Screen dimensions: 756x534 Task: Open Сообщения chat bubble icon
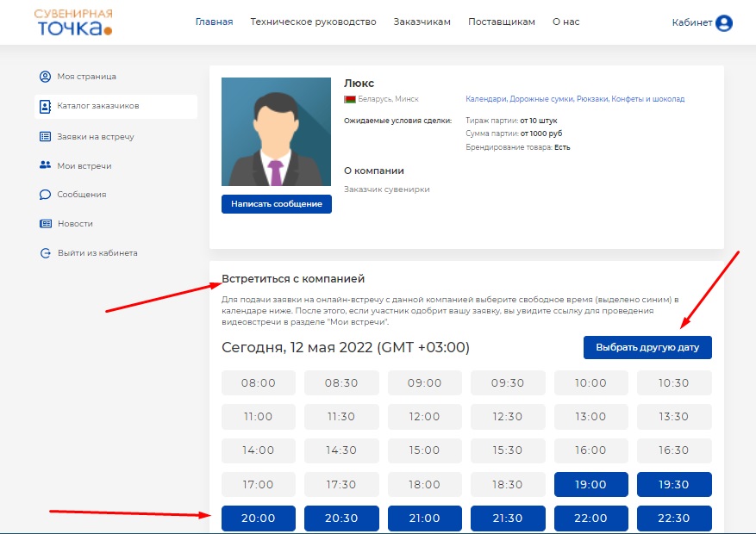(45, 195)
